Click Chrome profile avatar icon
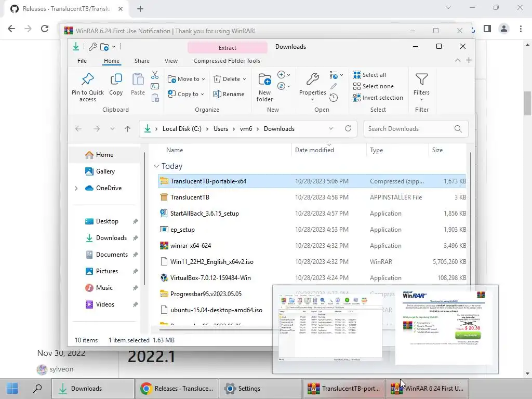This screenshot has height=399, width=532. coord(504,29)
